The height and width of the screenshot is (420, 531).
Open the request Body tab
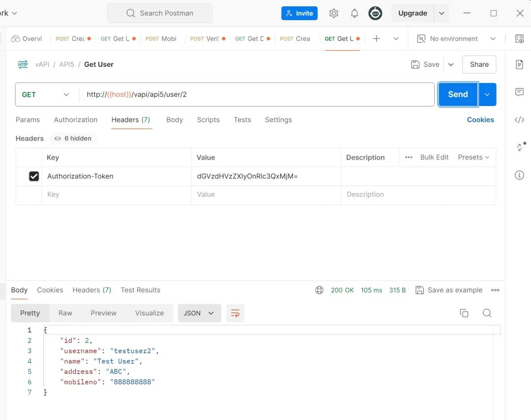click(175, 120)
